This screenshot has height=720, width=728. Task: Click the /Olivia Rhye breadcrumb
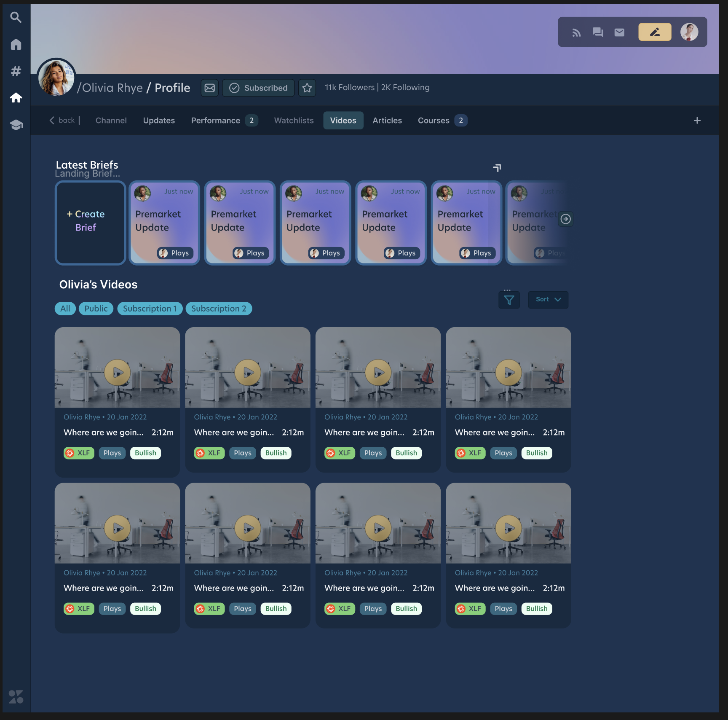pos(110,88)
